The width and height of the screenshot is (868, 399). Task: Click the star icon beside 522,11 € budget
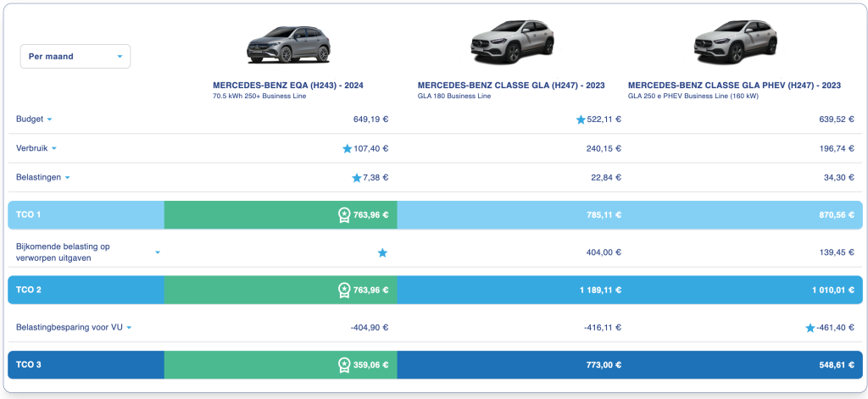click(581, 119)
